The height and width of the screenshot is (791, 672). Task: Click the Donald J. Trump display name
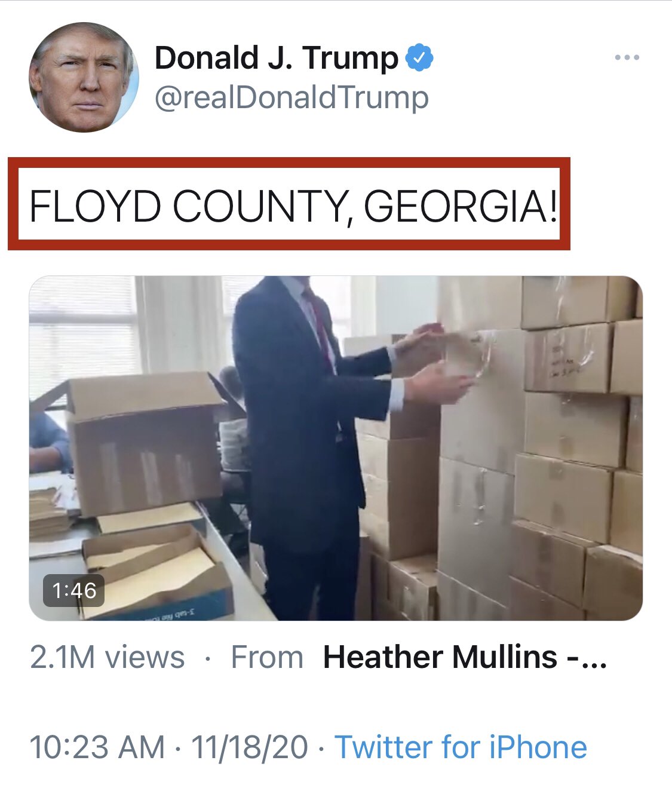277,58
